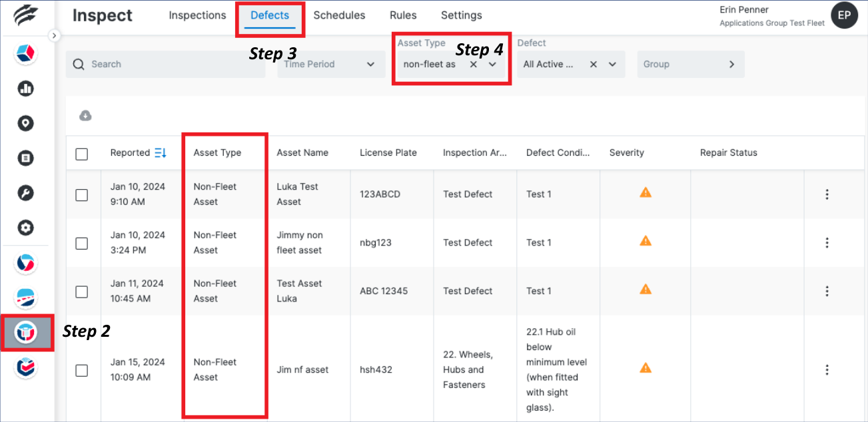Open the Inspections tab

point(197,15)
